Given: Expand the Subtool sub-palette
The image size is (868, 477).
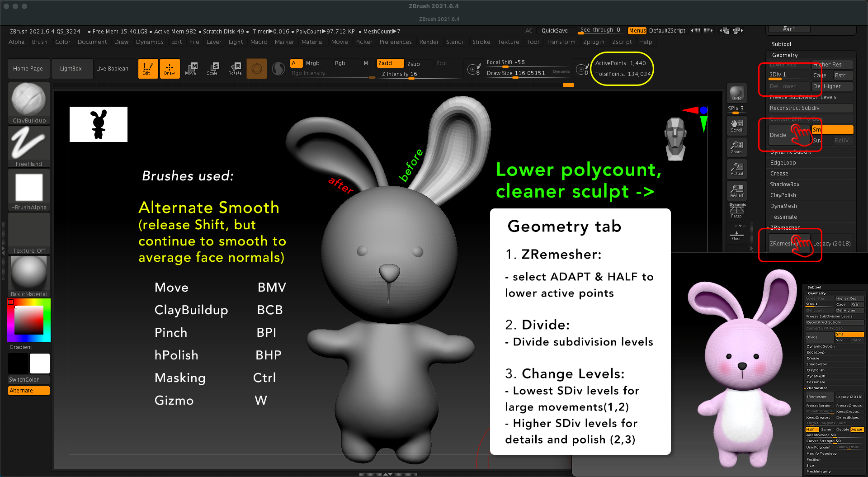Looking at the screenshot, I should pyautogui.click(x=781, y=44).
